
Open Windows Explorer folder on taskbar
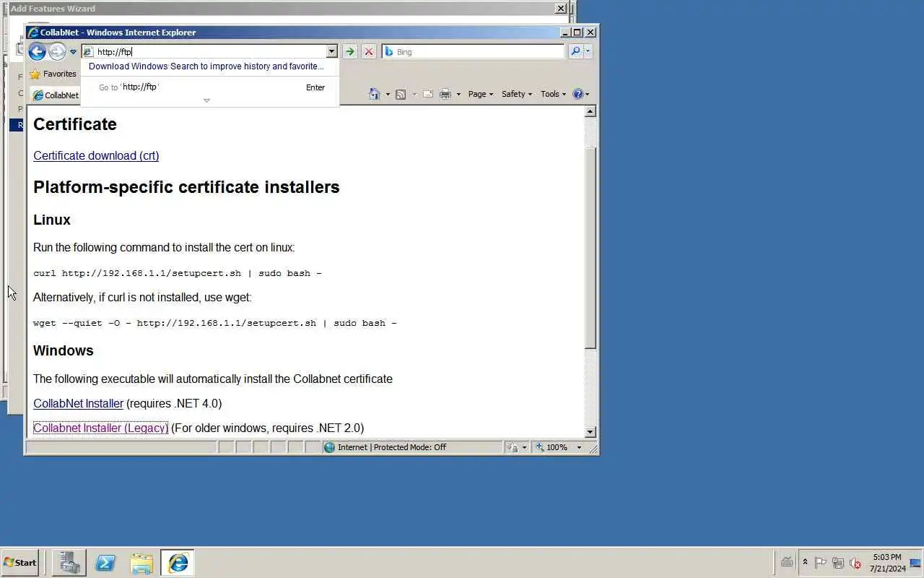(x=141, y=562)
